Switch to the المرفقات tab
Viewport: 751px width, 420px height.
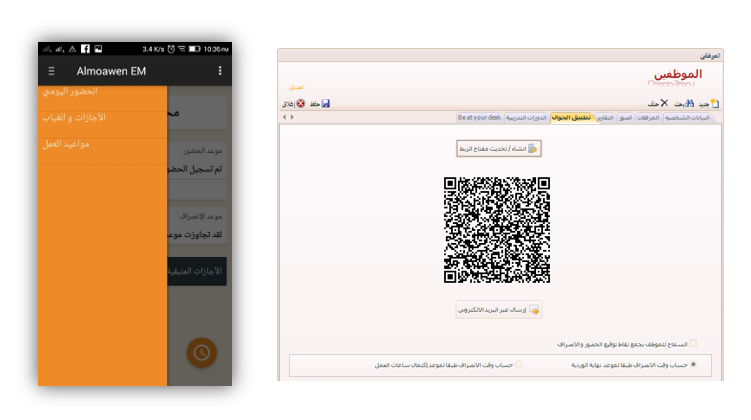tap(648, 118)
